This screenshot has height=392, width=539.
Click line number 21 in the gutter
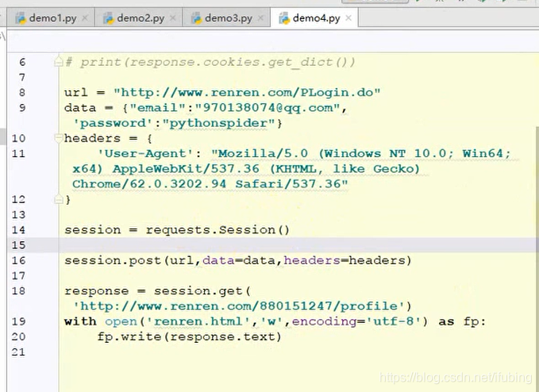point(18,352)
